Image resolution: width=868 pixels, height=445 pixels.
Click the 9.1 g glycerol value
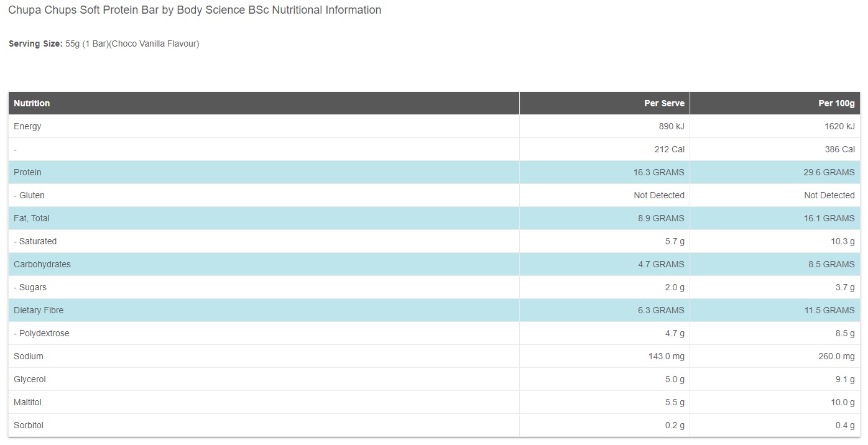coord(845,379)
